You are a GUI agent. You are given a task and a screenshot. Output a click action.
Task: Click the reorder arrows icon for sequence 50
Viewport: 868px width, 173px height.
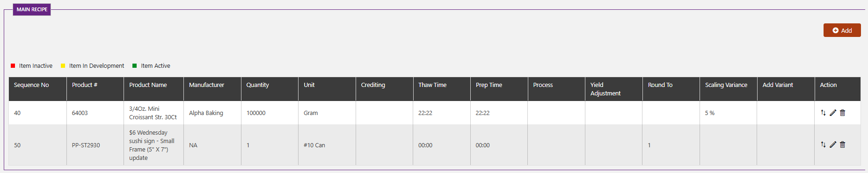[x=823, y=144]
